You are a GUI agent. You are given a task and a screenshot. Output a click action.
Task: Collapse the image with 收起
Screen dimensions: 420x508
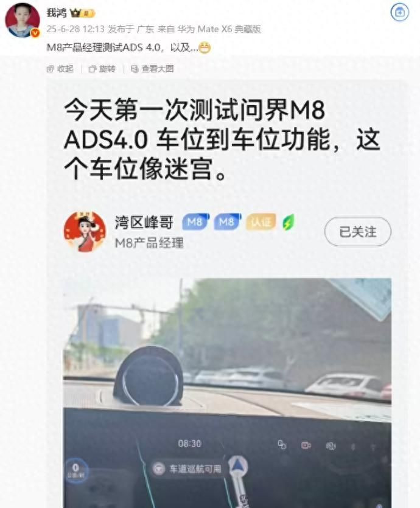point(60,69)
